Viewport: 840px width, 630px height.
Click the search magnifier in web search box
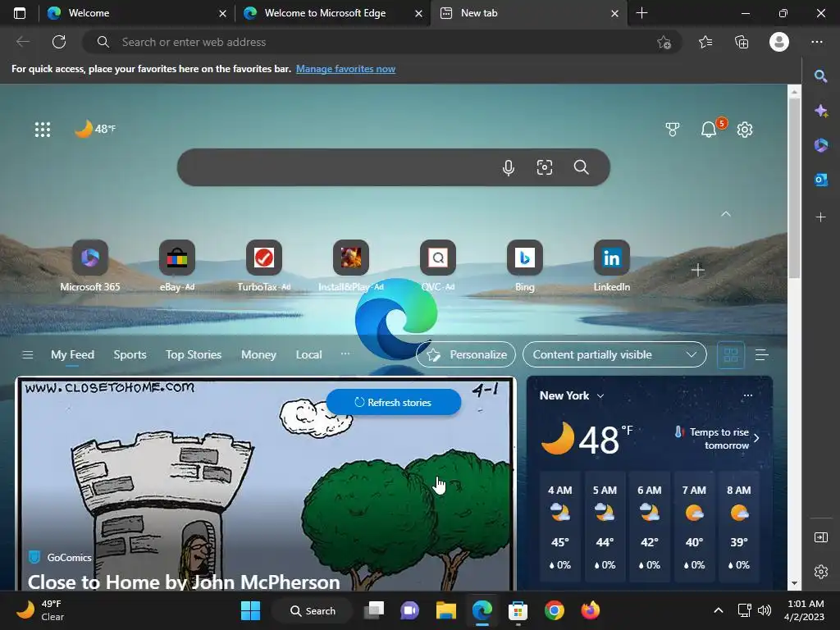click(x=581, y=167)
